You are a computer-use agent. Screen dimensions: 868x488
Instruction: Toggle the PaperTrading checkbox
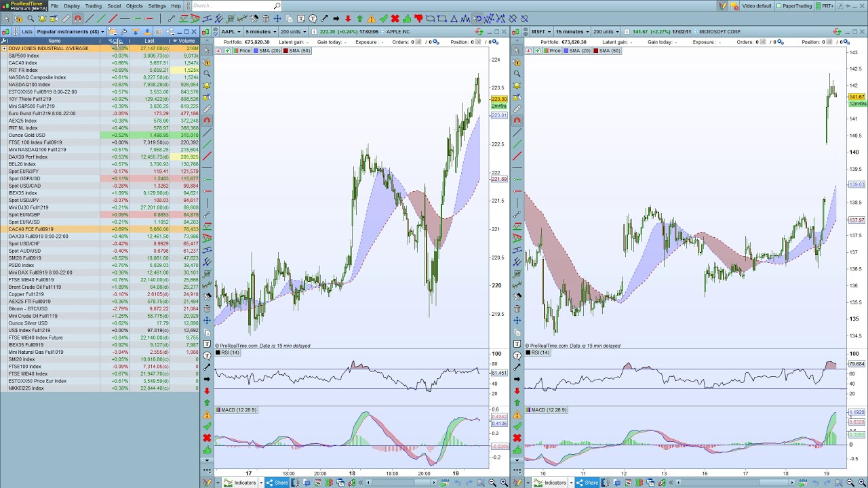(779, 6)
